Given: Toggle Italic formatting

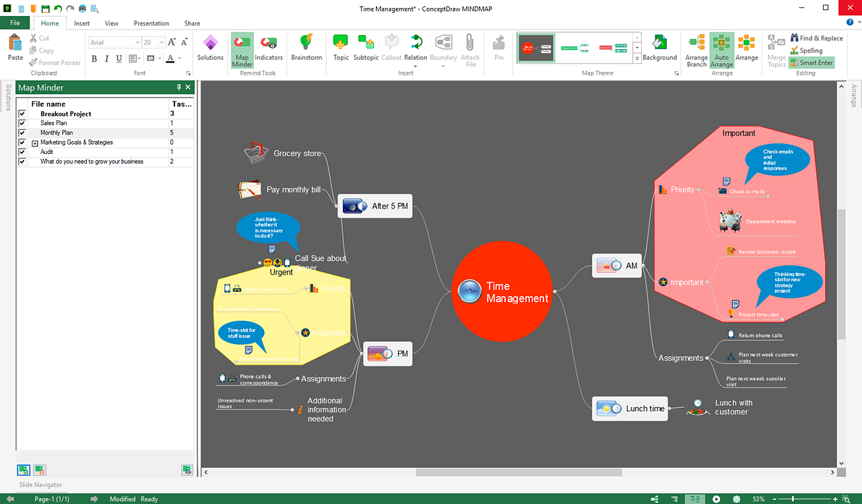Looking at the screenshot, I should pos(106,59).
